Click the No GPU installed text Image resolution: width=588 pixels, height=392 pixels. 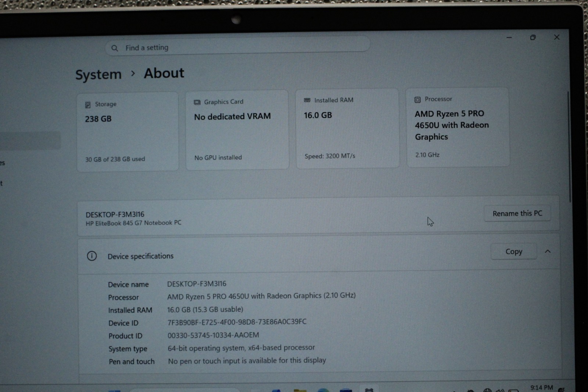click(x=218, y=157)
